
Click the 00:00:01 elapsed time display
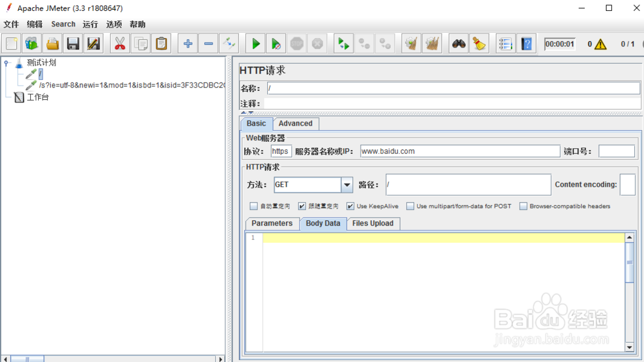560,44
